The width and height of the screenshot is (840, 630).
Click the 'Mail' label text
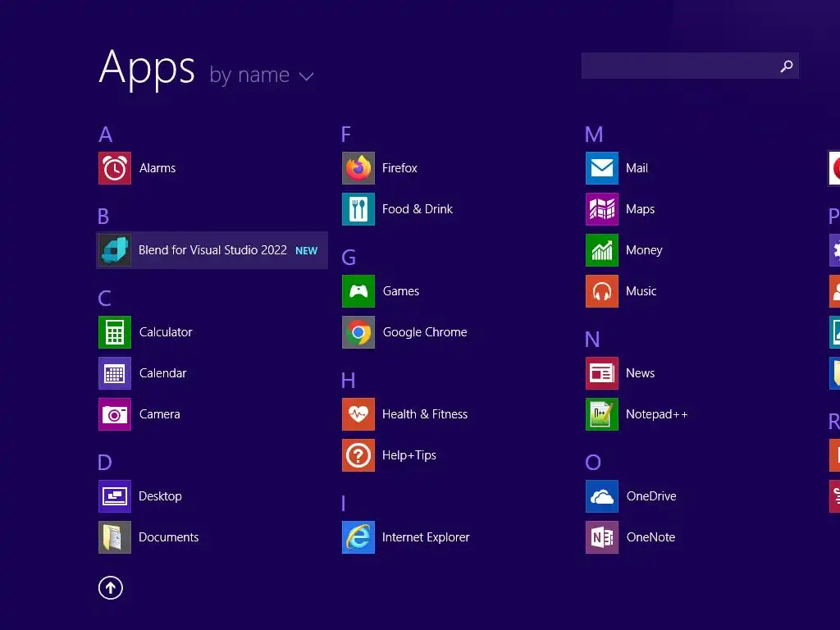[x=637, y=168]
